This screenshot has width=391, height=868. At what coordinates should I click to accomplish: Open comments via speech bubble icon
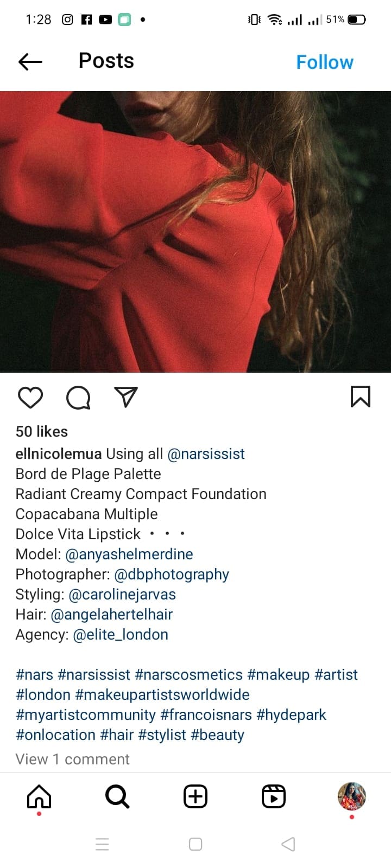coord(78,398)
